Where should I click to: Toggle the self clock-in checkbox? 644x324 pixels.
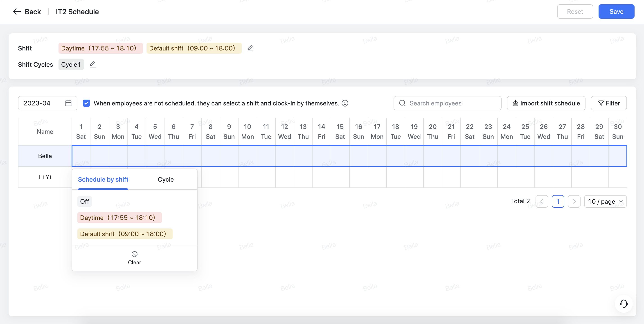[x=86, y=103]
